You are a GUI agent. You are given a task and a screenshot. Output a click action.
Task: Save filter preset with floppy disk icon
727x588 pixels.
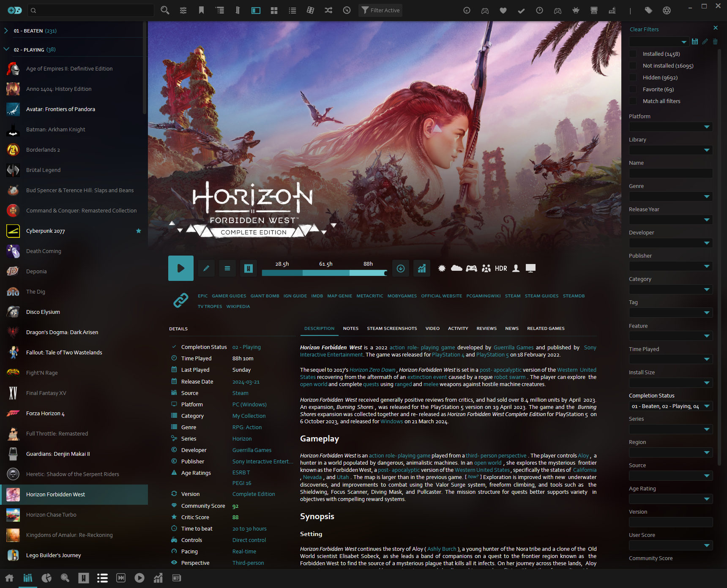(695, 41)
